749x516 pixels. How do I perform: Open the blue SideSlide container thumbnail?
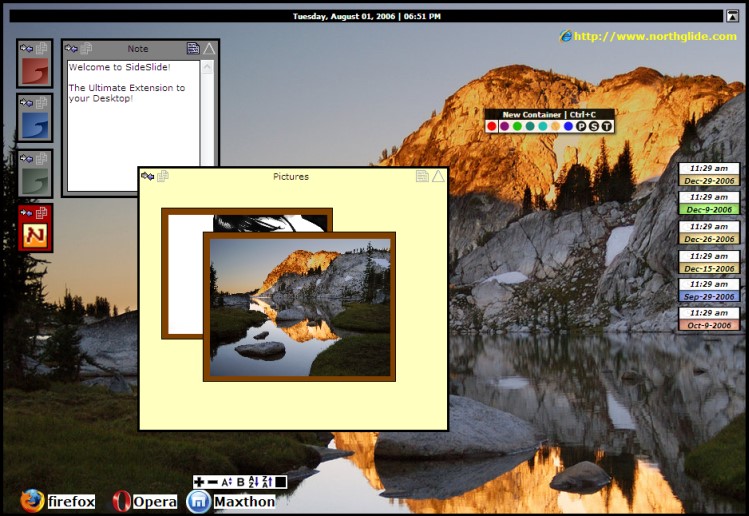[35, 126]
